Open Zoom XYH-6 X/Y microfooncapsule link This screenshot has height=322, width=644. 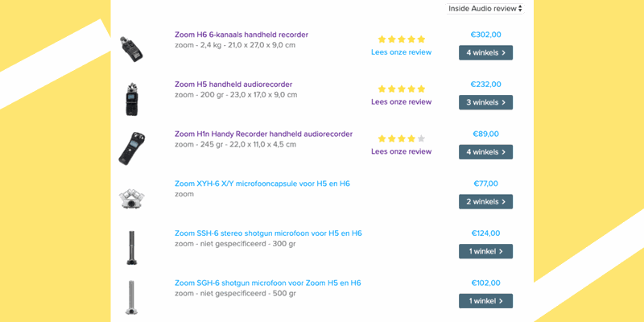tap(262, 184)
